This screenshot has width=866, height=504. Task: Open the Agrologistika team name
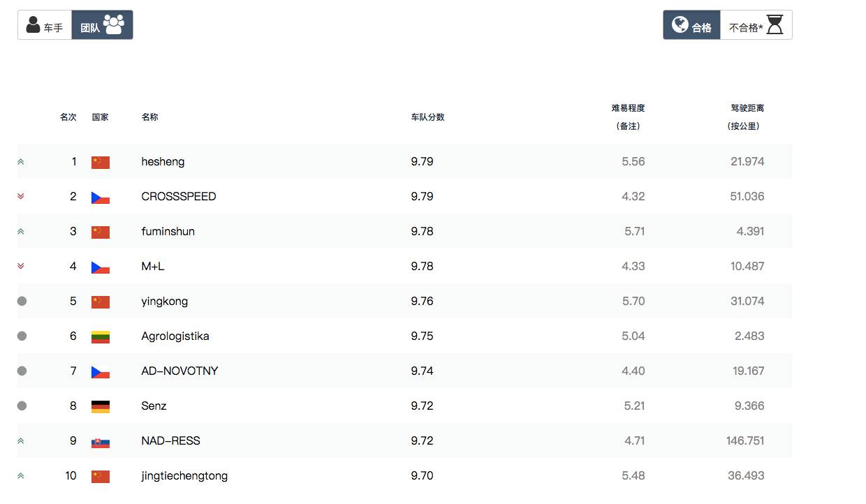coord(175,336)
